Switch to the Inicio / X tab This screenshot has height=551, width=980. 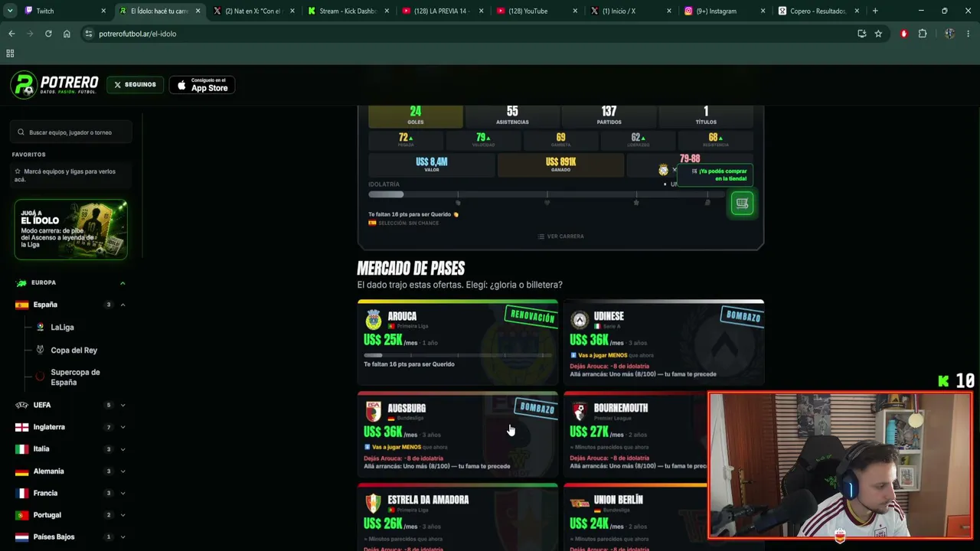click(631, 11)
